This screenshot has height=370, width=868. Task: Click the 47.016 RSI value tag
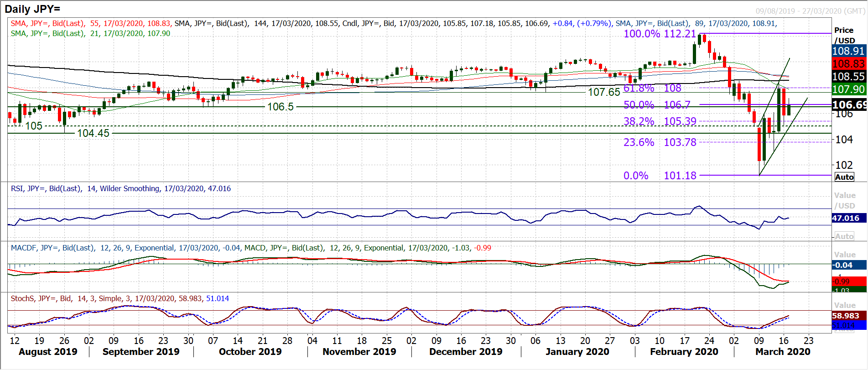click(849, 218)
